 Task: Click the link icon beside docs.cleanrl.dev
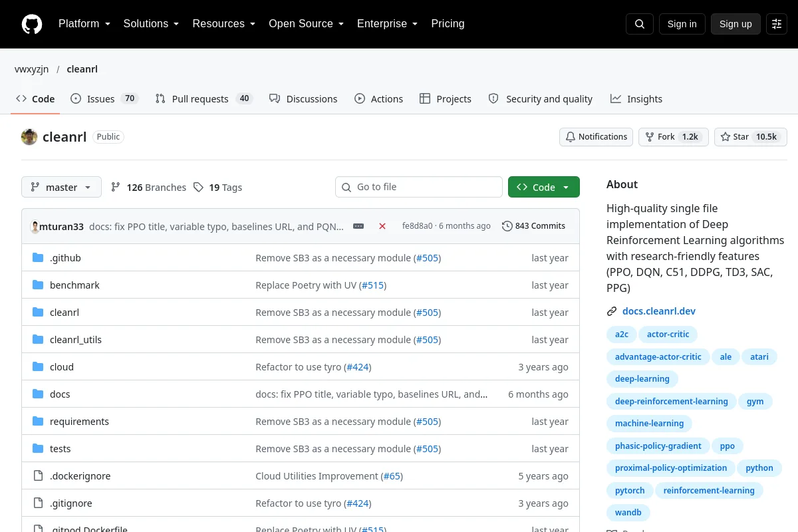point(612,311)
